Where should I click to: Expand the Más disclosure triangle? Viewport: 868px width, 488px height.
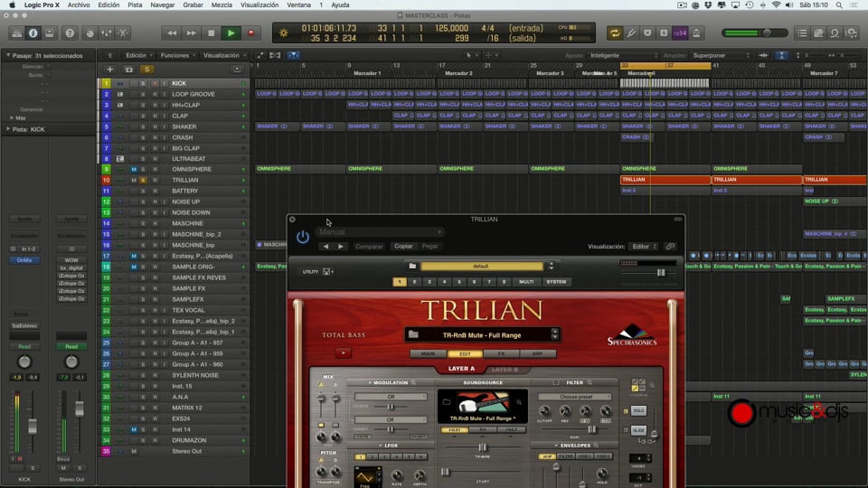click(x=12, y=117)
